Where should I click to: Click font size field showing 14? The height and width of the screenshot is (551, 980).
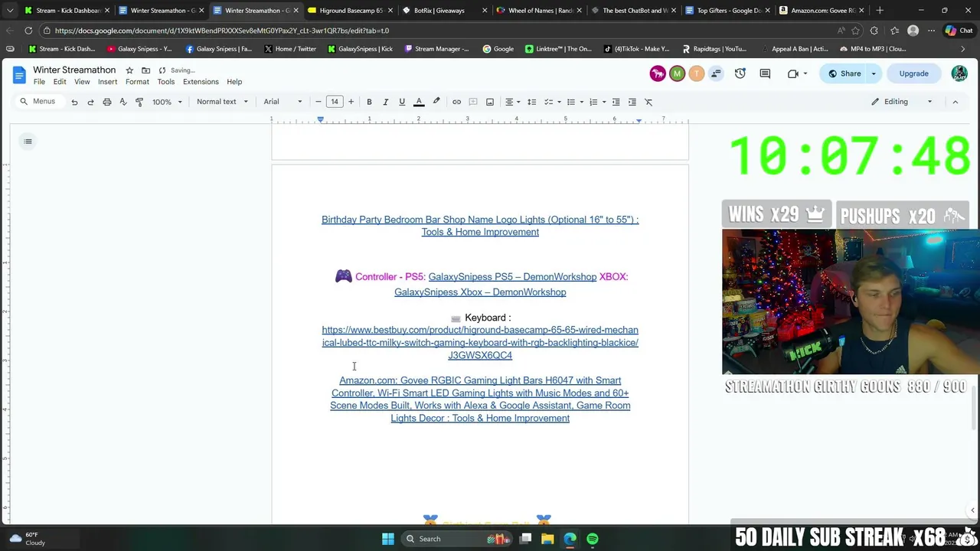(x=335, y=102)
